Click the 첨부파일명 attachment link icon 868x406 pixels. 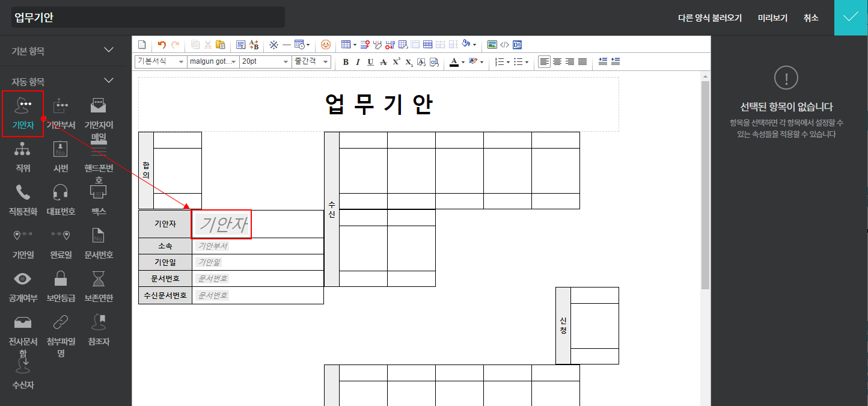point(61,323)
